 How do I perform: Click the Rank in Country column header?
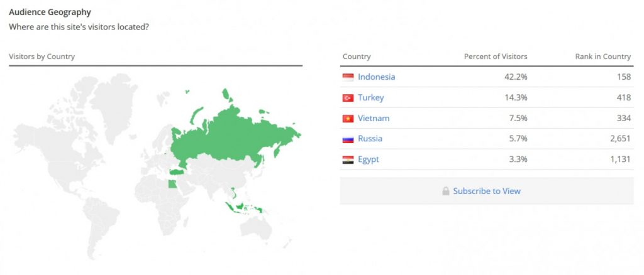(x=602, y=57)
